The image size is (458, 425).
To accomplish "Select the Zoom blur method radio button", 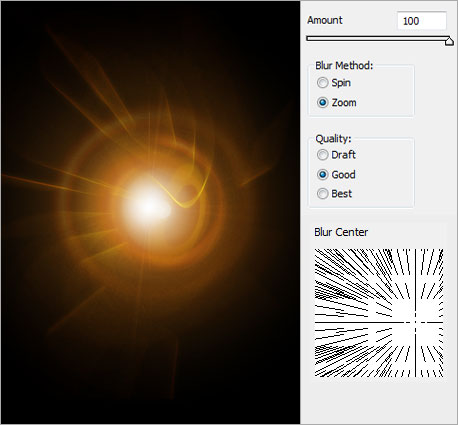I will coord(322,102).
